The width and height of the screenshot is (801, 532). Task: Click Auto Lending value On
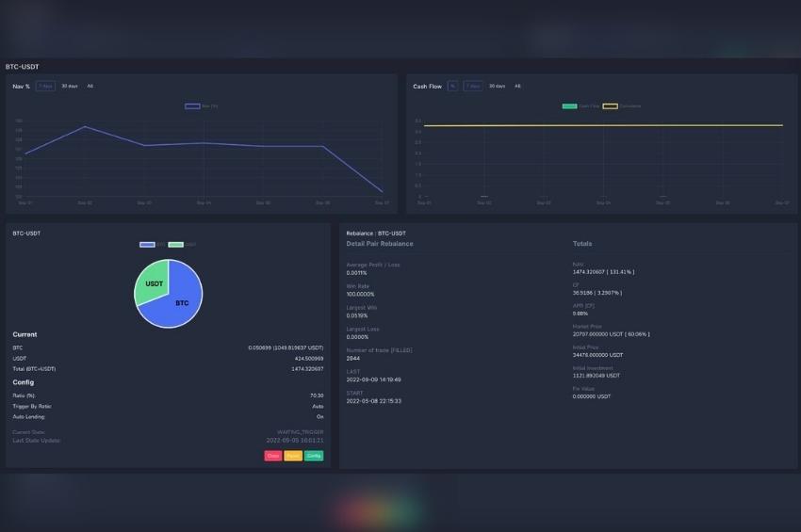click(319, 416)
